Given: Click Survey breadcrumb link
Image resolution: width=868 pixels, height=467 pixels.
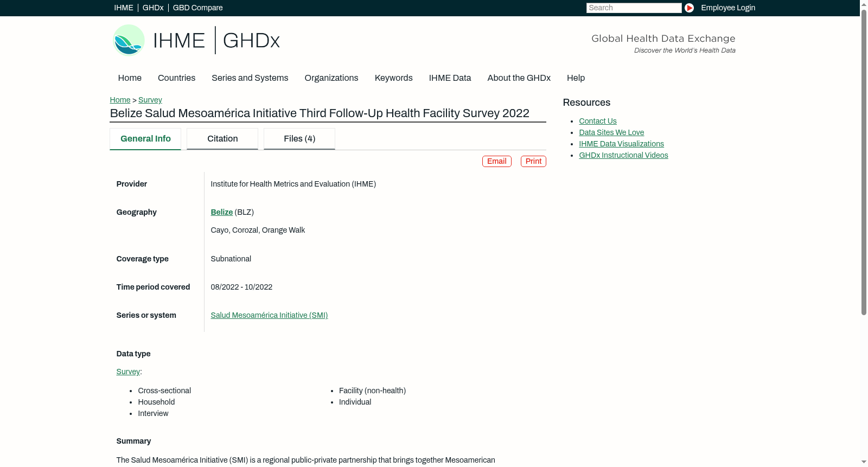Looking at the screenshot, I should pos(150,100).
